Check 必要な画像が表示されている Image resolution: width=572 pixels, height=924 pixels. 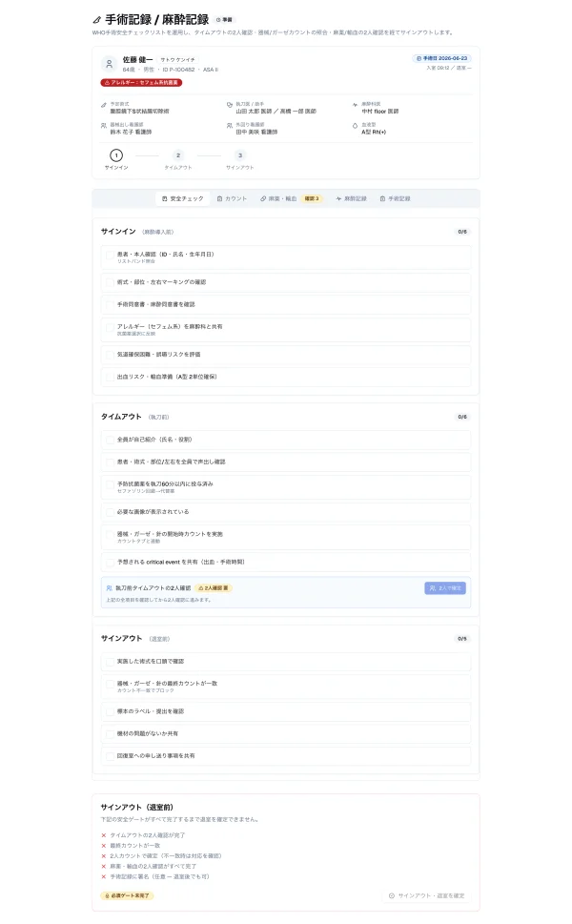pyautogui.click(x=110, y=512)
